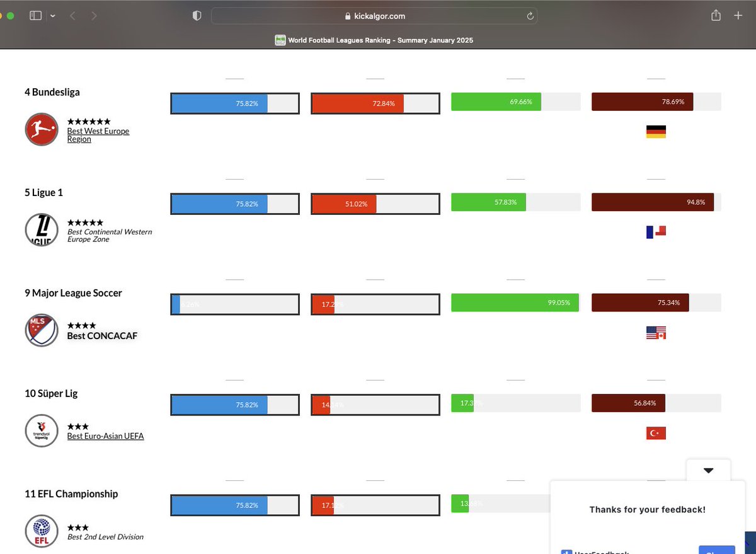Click Thanks for your feedback message
This screenshot has width=756, height=554.
648,509
